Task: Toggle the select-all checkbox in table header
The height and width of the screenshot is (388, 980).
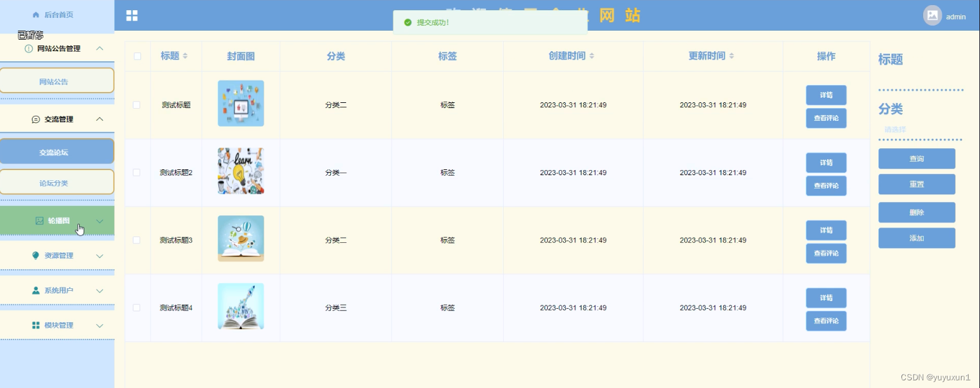Action: tap(137, 56)
